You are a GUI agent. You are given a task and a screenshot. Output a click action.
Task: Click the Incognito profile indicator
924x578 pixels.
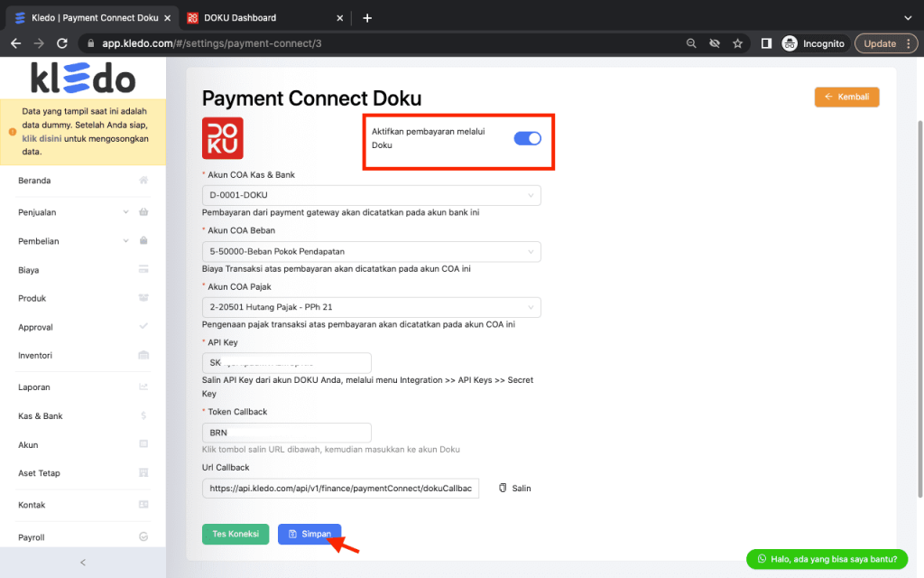(x=813, y=43)
